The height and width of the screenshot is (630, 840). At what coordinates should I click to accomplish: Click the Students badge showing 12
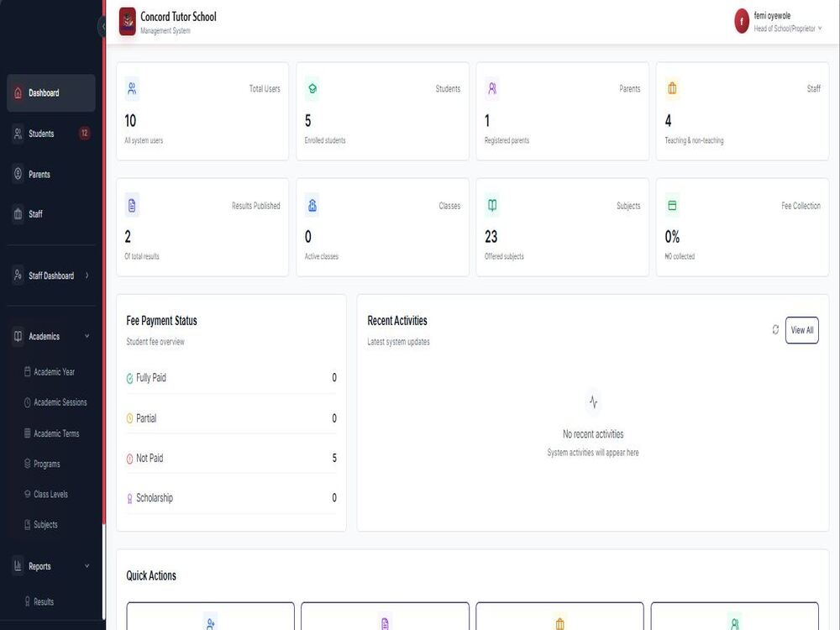tap(85, 134)
